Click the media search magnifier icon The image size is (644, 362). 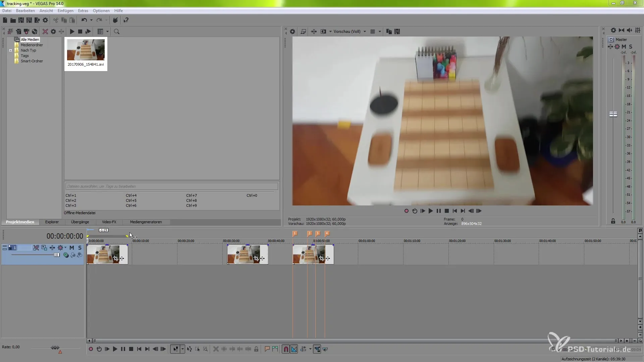point(117,32)
